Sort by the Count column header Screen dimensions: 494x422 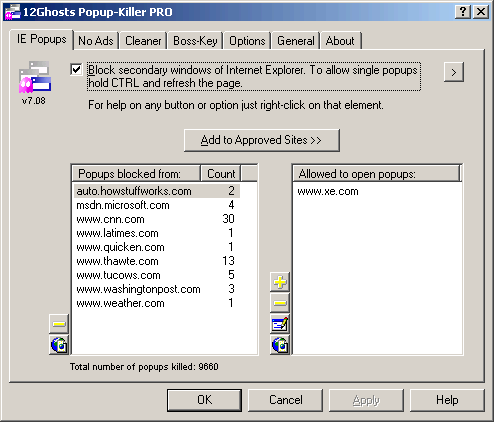pos(220,174)
